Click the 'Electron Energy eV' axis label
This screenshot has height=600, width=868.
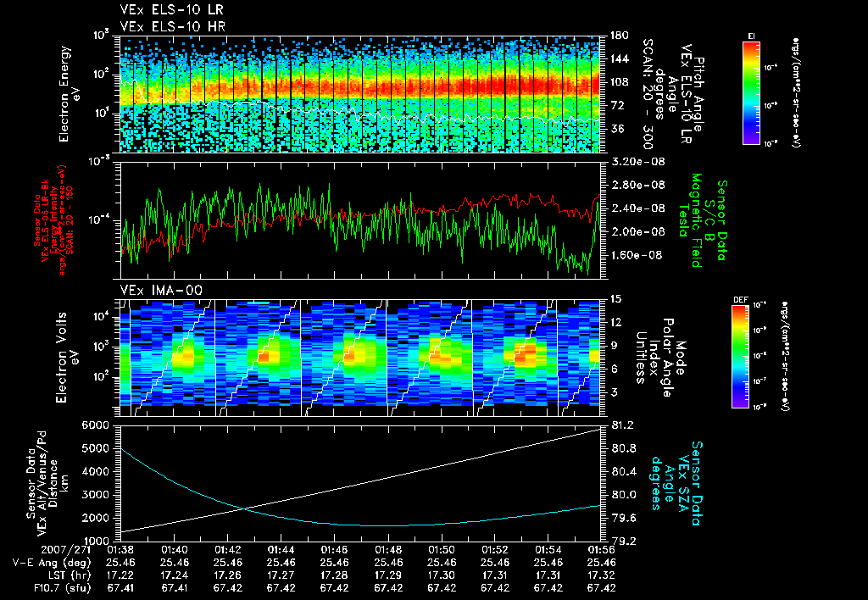pyautogui.click(x=70, y=94)
